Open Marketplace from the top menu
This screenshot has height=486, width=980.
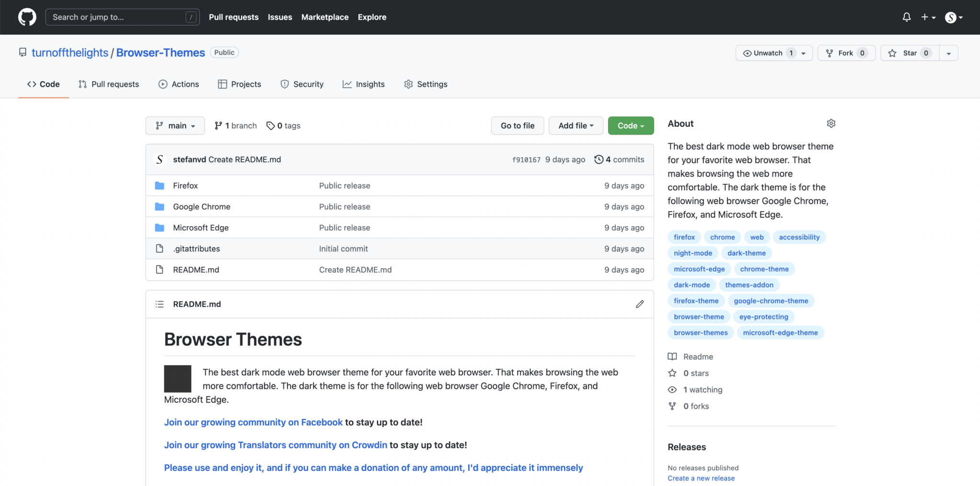coord(325,17)
